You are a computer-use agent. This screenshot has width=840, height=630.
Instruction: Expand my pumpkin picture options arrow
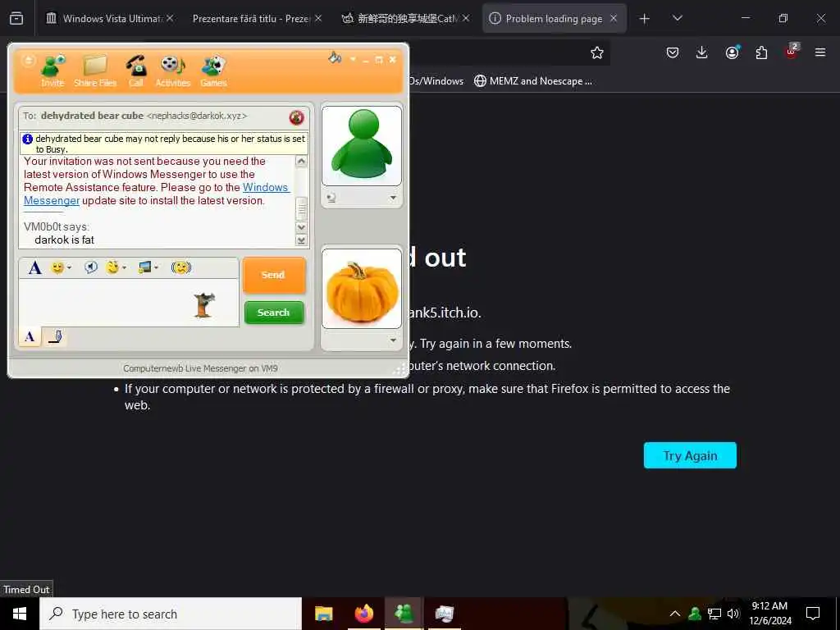coord(393,340)
